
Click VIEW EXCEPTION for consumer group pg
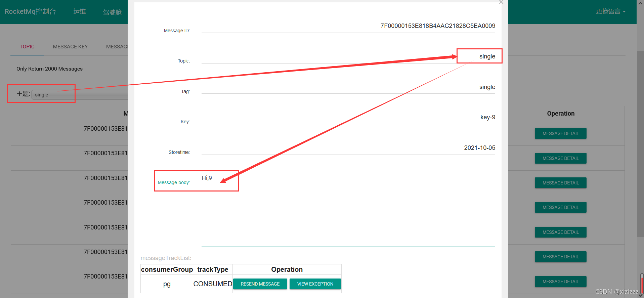pyautogui.click(x=315, y=284)
